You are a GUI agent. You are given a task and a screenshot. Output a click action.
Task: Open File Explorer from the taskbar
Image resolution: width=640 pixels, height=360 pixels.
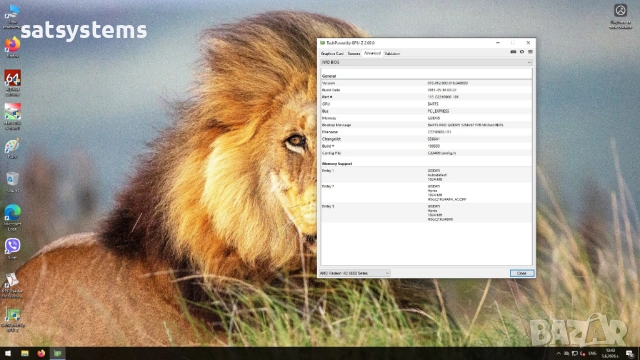click(24, 353)
